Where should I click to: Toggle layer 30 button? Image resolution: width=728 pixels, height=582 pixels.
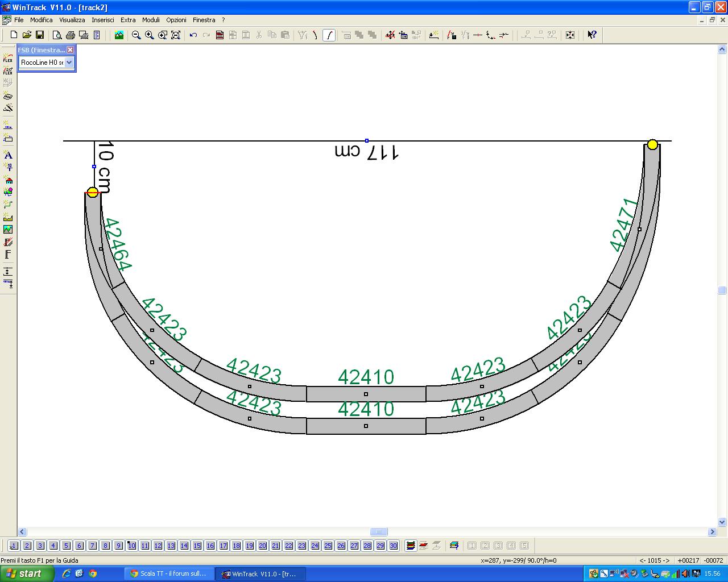[393, 546]
